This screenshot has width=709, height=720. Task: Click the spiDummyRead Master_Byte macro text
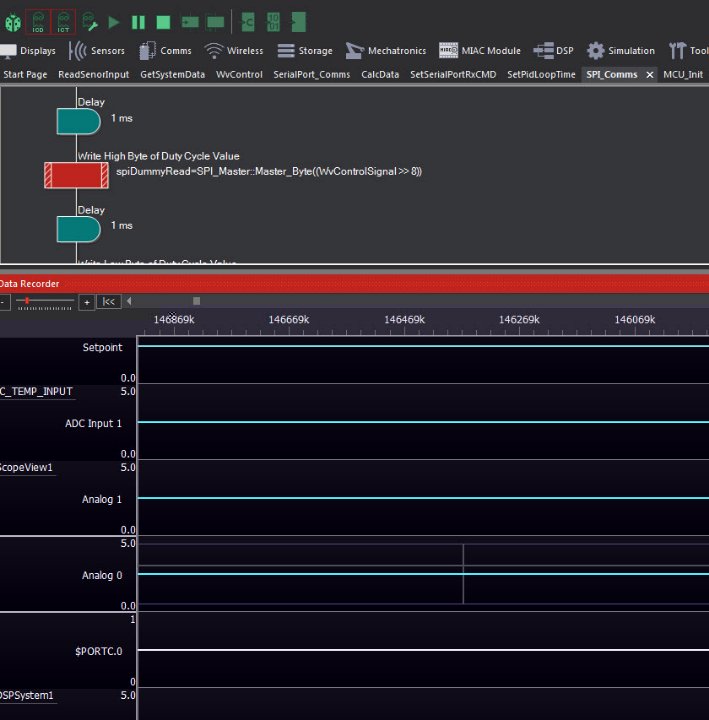pos(269,172)
